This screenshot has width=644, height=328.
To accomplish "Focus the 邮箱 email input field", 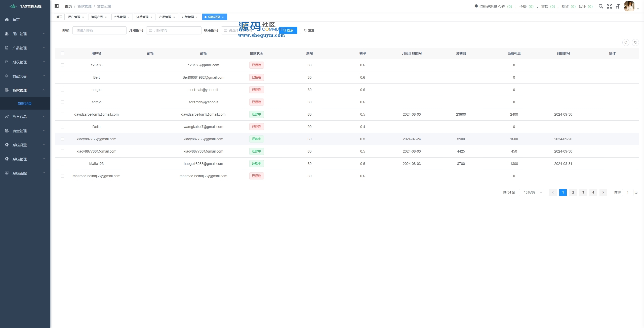I will [99, 30].
